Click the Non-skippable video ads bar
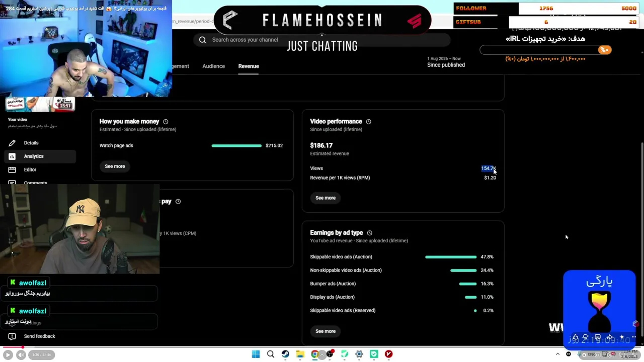 tap(463, 270)
